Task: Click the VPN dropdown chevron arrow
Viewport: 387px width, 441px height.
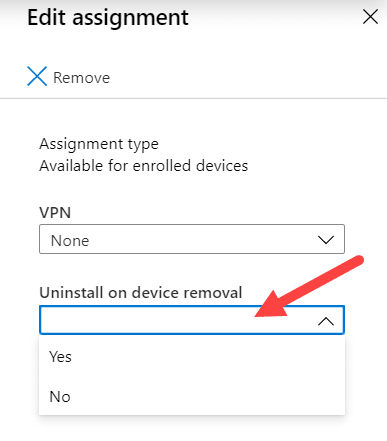Action: 326,240
